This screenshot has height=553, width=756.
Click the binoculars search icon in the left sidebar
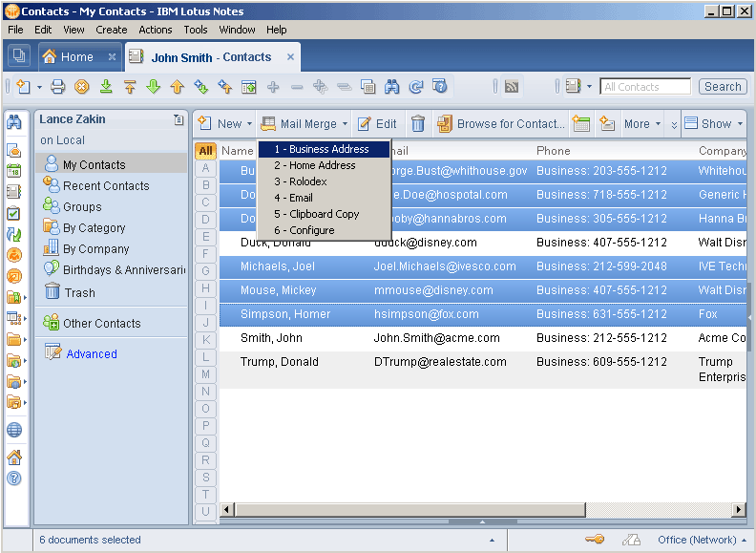[x=14, y=122]
